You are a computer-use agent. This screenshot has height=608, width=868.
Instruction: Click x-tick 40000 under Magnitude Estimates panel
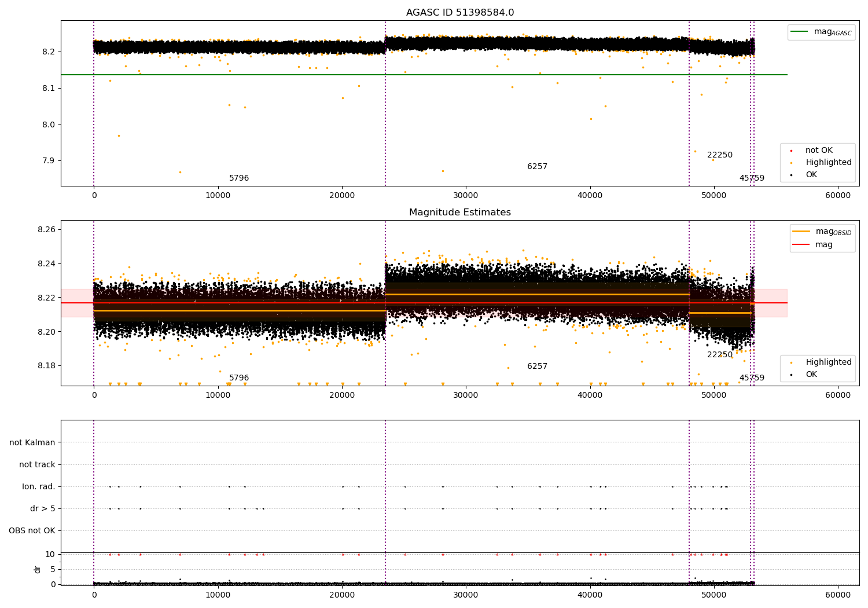tap(590, 395)
